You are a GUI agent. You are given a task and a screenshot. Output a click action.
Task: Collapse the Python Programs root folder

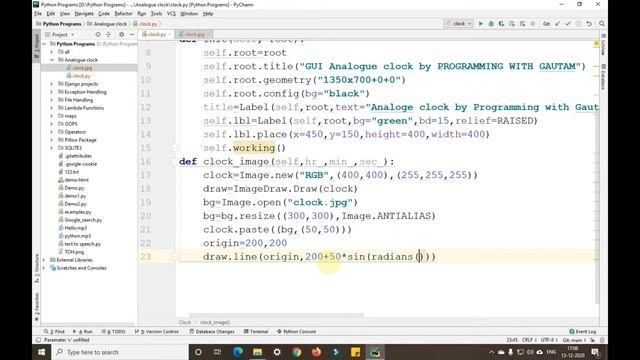click(44, 44)
